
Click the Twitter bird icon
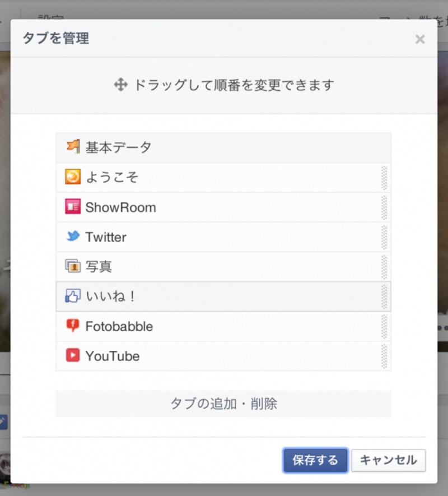[73, 237]
